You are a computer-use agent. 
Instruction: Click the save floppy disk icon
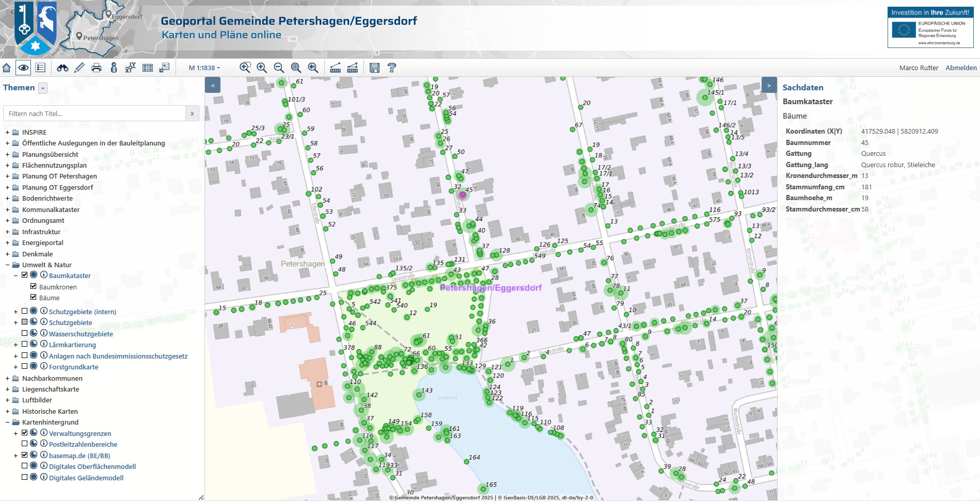click(375, 68)
